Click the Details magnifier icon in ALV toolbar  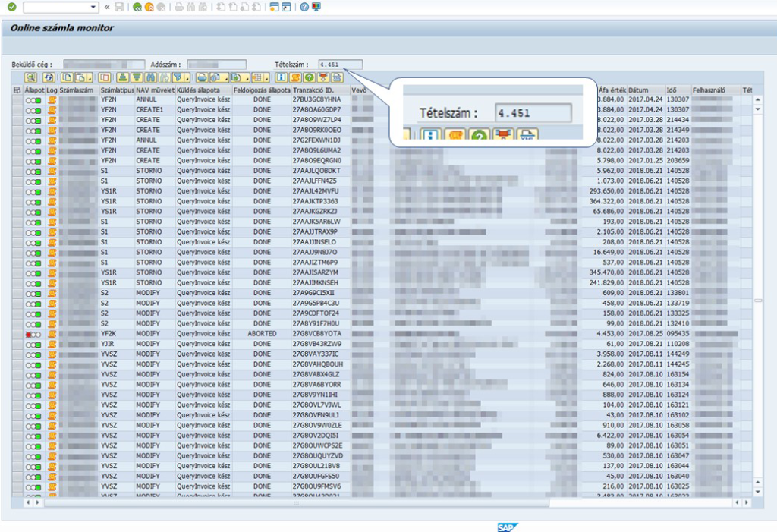[30, 77]
